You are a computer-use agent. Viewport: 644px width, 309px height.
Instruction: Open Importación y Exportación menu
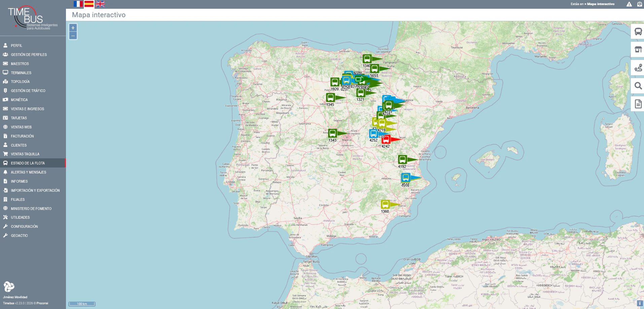click(x=33, y=190)
